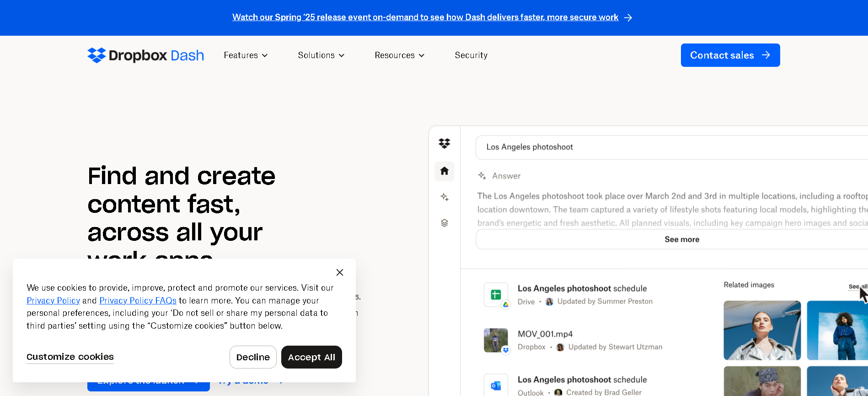The image size is (868, 396).
Task: Click the sparkle icon next to Answer
Action: pos(482,176)
